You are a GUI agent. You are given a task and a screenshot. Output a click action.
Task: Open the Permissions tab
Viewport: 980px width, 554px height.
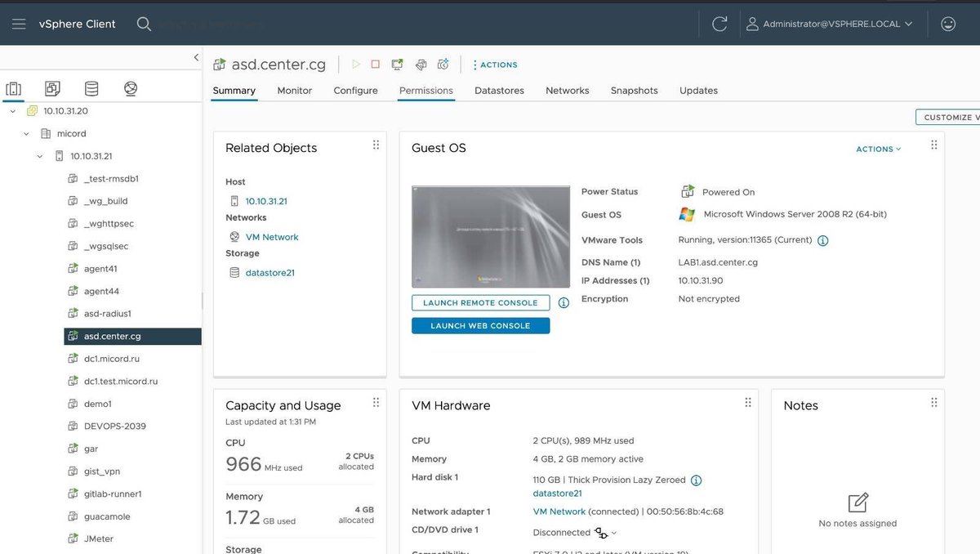tap(426, 91)
